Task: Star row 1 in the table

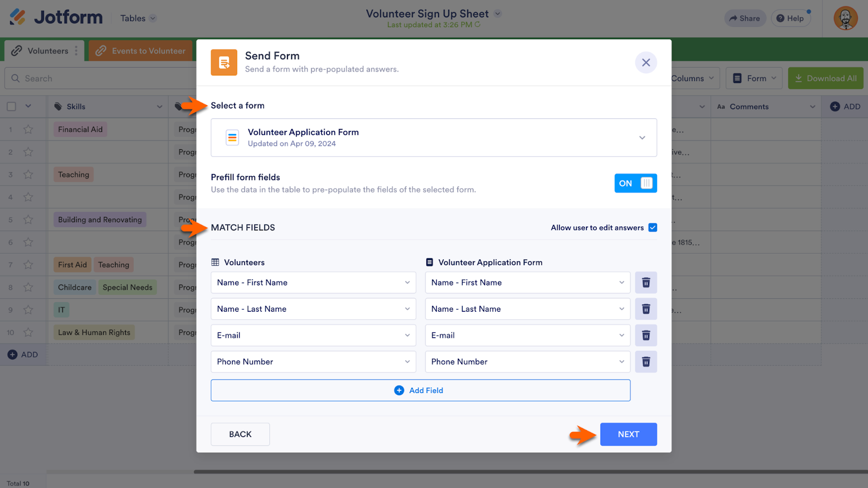Action: pyautogui.click(x=28, y=130)
